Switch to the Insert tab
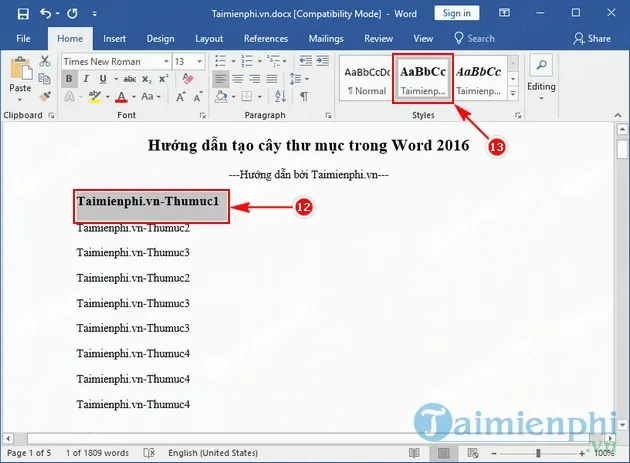The height and width of the screenshot is (463, 630). [115, 39]
